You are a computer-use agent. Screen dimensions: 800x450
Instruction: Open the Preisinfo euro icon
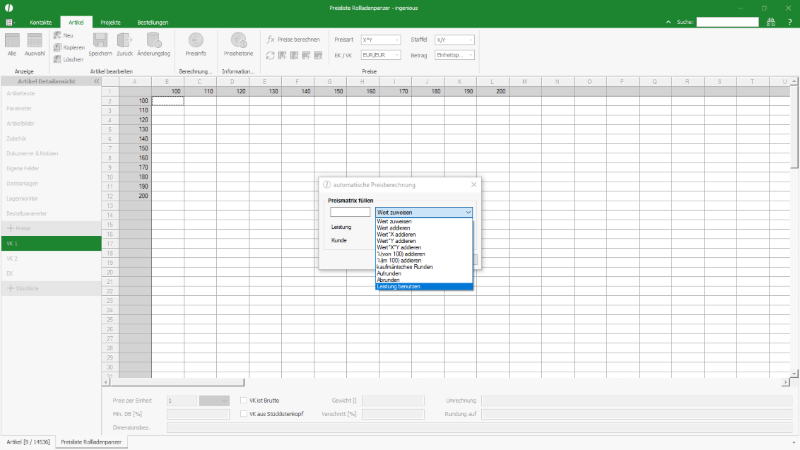(x=196, y=40)
